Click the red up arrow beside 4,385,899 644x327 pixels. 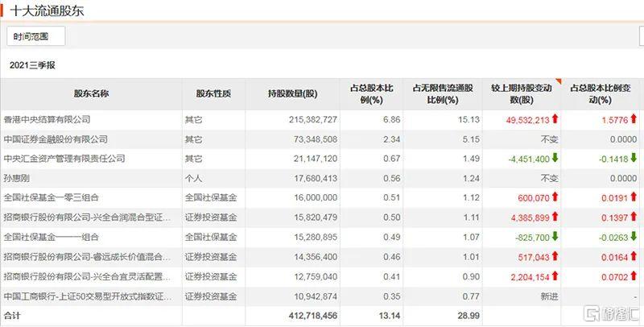555,217
